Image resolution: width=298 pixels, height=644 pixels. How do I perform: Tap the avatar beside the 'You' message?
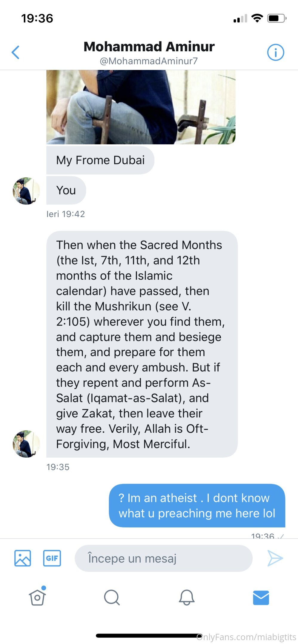26,191
